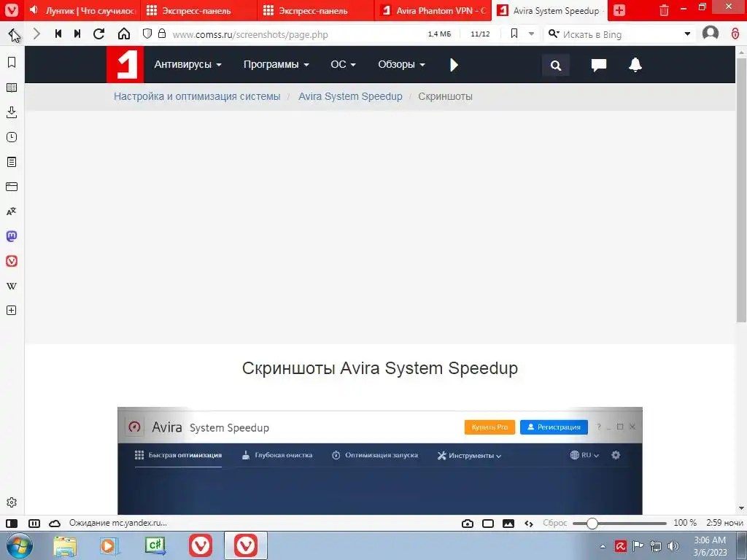Image resolution: width=747 pixels, height=560 pixels.
Task: Open a new tab with plus
Action: 619,10
